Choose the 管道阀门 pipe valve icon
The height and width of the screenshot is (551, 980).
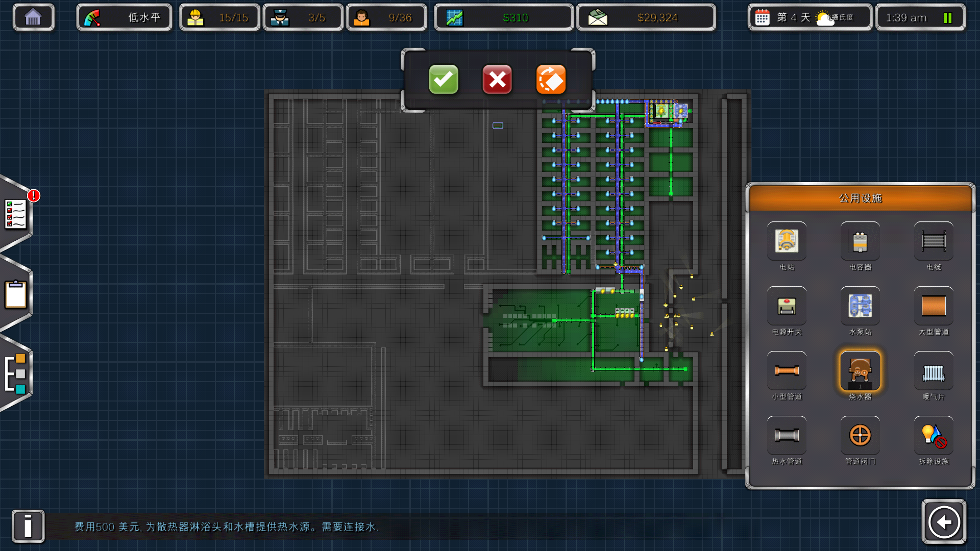(860, 435)
